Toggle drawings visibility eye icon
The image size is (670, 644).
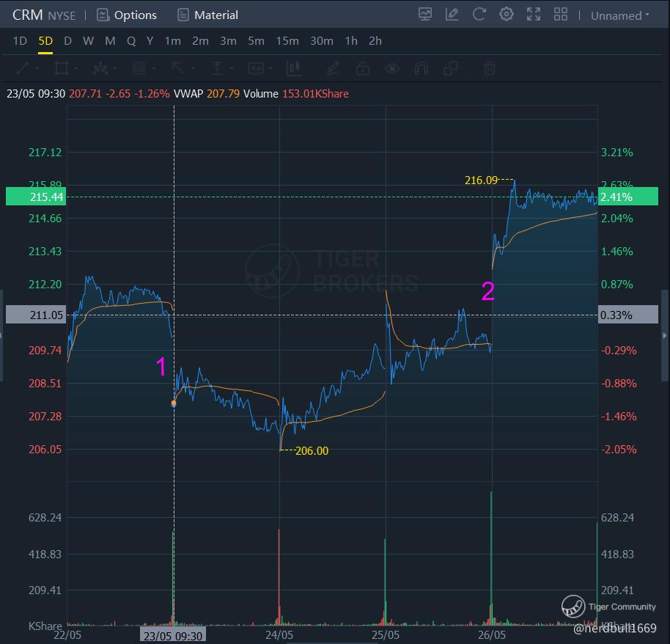pyautogui.click(x=392, y=68)
